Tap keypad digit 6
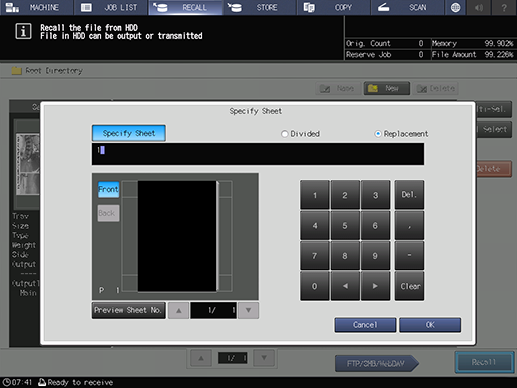The width and height of the screenshot is (517, 388). click(x=375, y=225)
